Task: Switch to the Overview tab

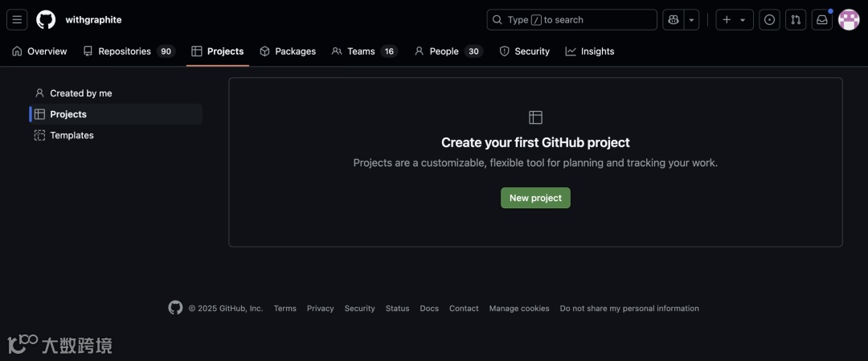Action: click(39, 51)
